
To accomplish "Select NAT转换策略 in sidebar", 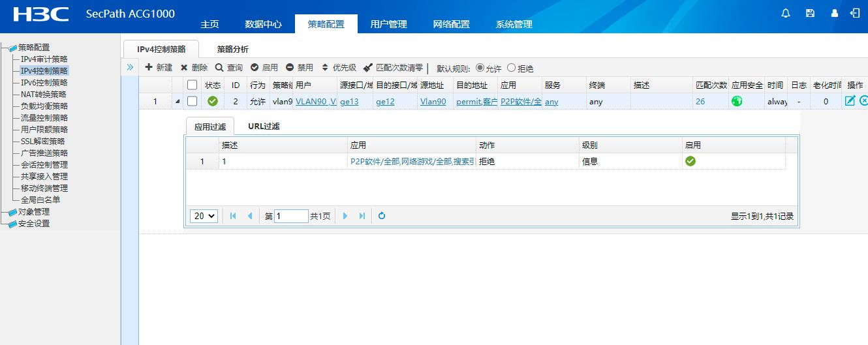I will tap(44, 95).
